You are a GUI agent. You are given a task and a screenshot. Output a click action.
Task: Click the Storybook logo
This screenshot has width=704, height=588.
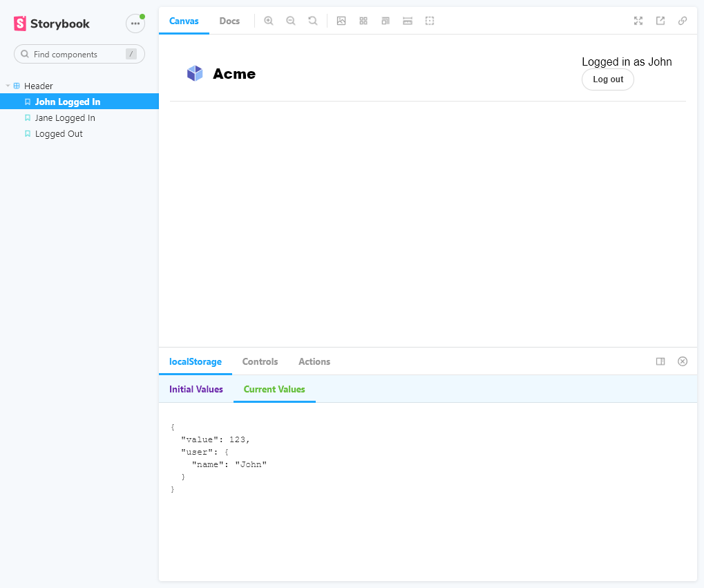tap(52, 23)
